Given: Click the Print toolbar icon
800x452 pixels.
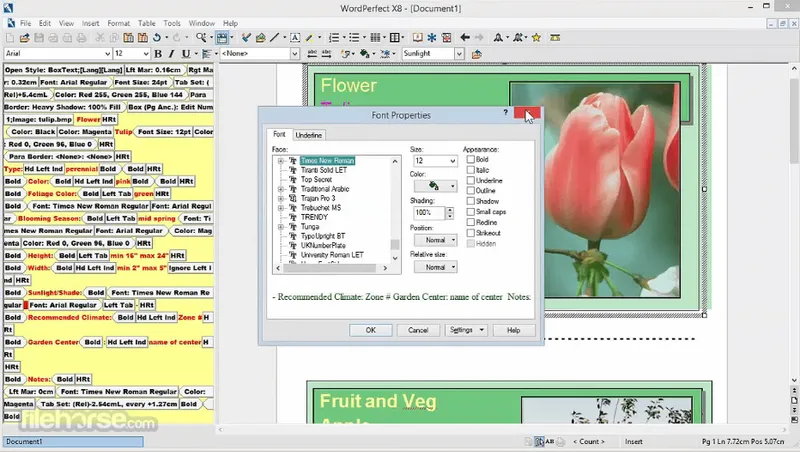Looking at the screenshot, I should [x=81, y=38].
